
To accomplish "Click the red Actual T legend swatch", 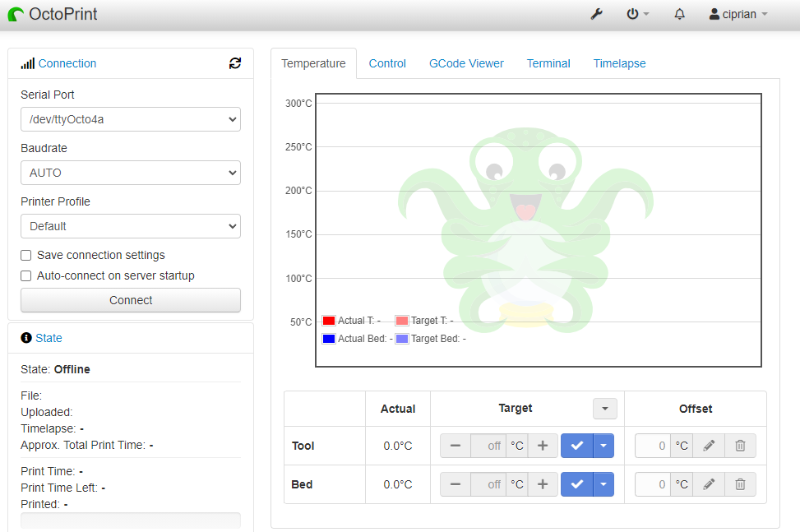I will pos(329,321).
